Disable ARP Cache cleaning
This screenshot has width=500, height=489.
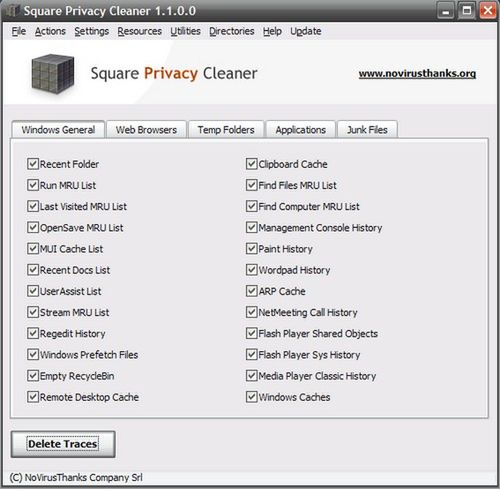(251, 291)
